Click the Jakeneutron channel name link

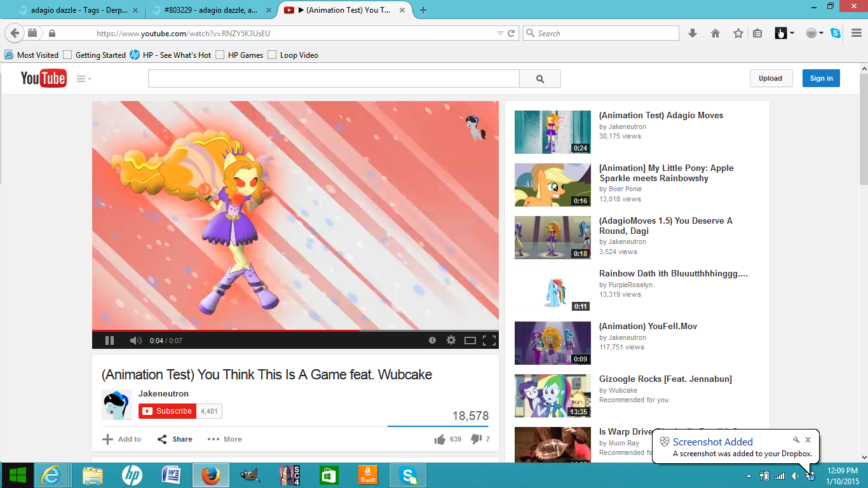(163, 394)
